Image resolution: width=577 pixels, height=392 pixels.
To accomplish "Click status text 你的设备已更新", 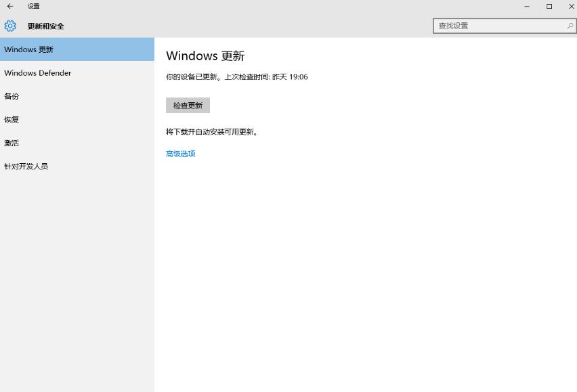I will click(x=192, y=77).
